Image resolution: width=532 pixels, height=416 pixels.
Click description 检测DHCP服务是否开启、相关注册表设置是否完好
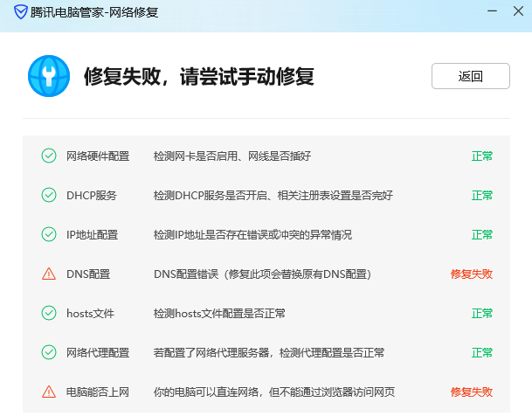273,196
